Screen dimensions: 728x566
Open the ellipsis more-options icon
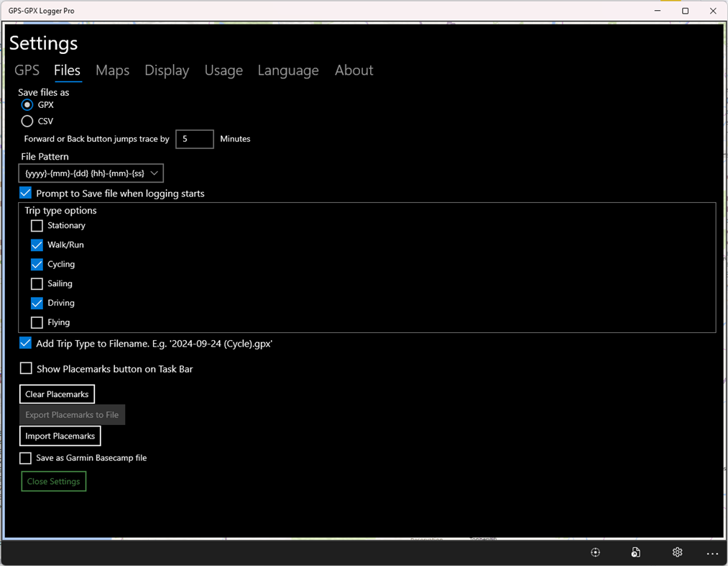click(x=712, y=552)
